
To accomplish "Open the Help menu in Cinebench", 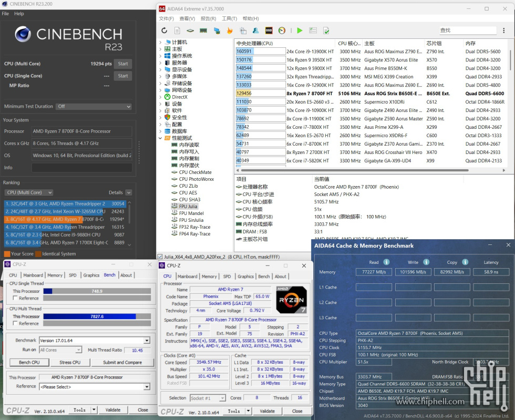I will [x=19, y=14].
